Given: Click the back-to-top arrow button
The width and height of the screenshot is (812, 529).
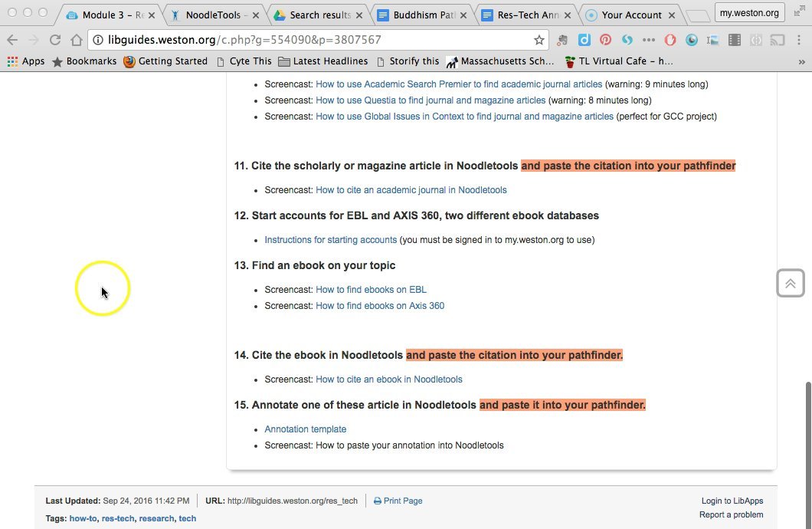Looking at the screenshot, I should pos(790,283).
